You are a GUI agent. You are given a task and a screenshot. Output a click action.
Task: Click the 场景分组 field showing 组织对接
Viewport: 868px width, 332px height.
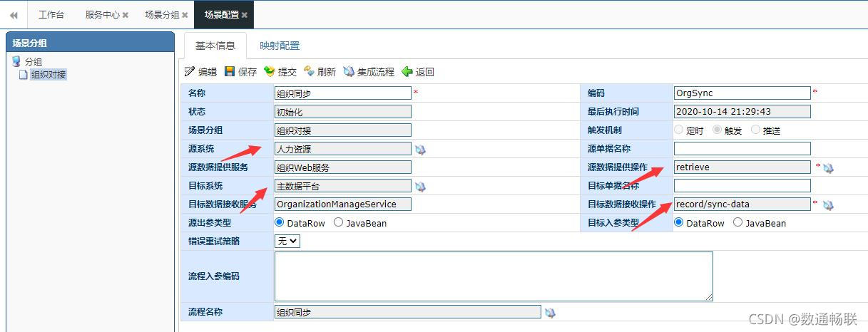click(x=343, y=130)
